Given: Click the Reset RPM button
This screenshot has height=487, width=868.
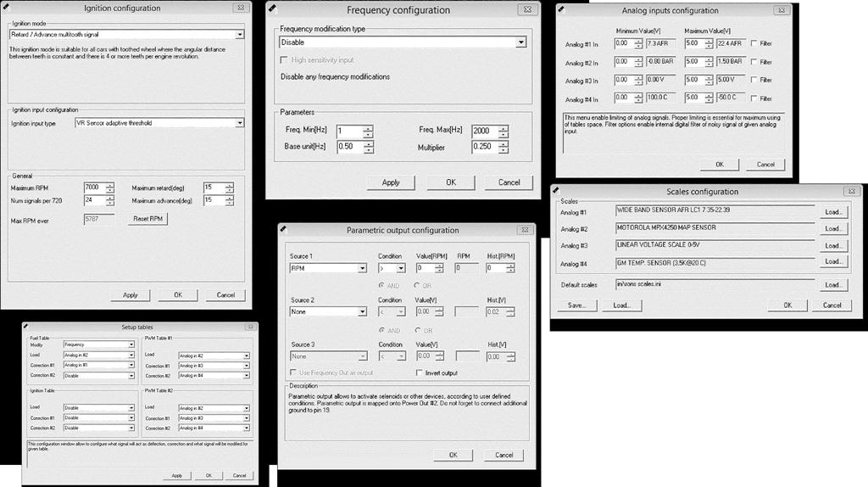Looking at the screenshot, I should [148, 219].
